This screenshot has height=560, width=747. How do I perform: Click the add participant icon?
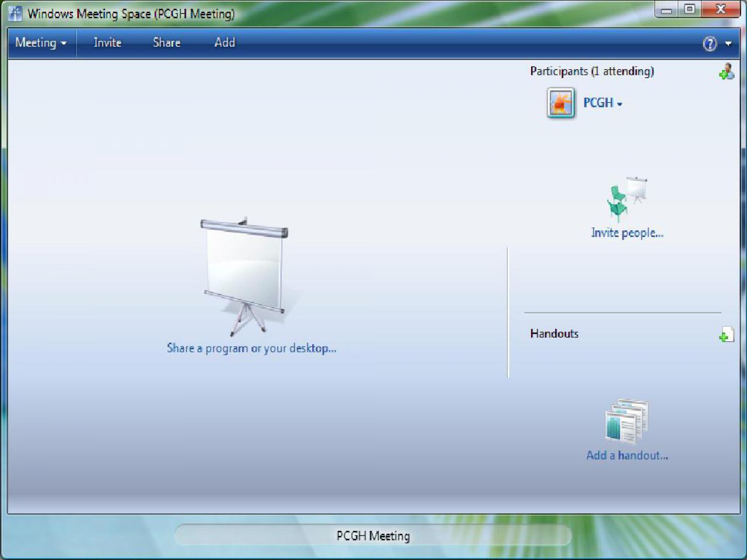coord(727,72)
